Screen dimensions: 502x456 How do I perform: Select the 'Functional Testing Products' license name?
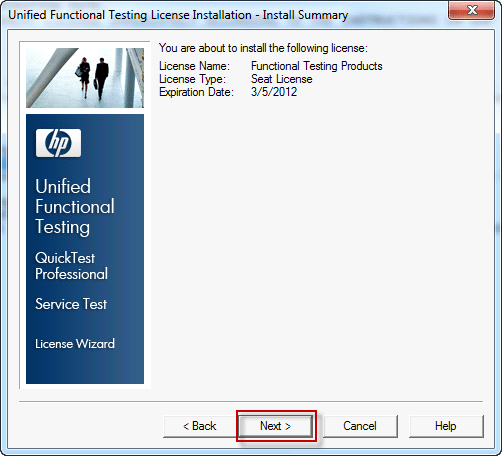tap(317, 66)
